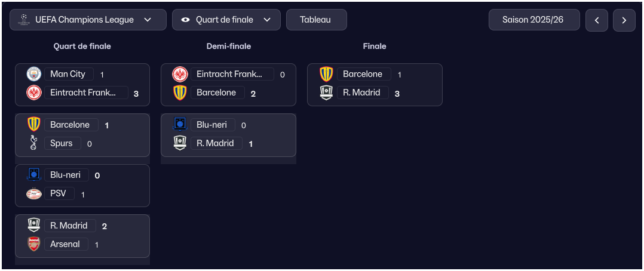The height and width of the screenshot is (271, 644).
Task: Open the Saison 2025/26 season selector
Action: [x=533, y=20]
